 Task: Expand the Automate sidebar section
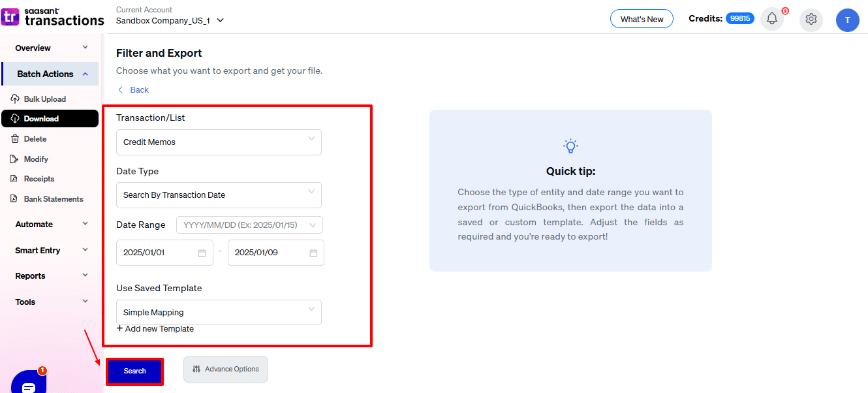click(50, 224)
